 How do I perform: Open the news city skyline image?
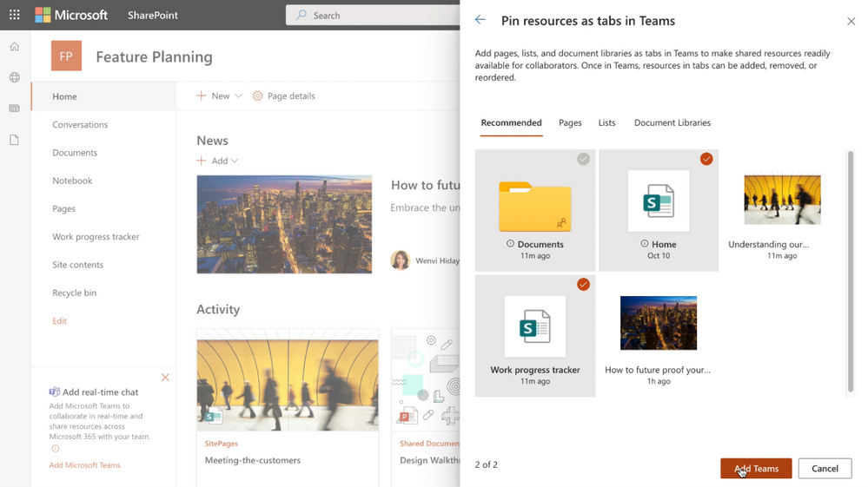tap(284, 225)
